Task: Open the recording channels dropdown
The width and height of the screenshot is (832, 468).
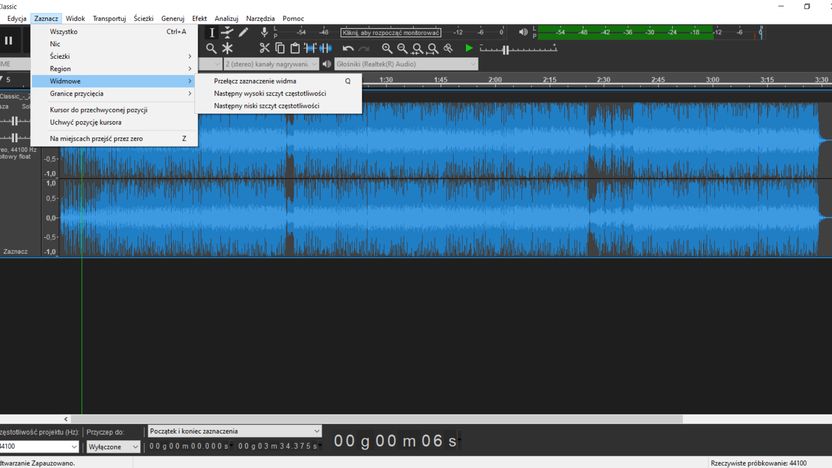Action: [x=271, y=64]
